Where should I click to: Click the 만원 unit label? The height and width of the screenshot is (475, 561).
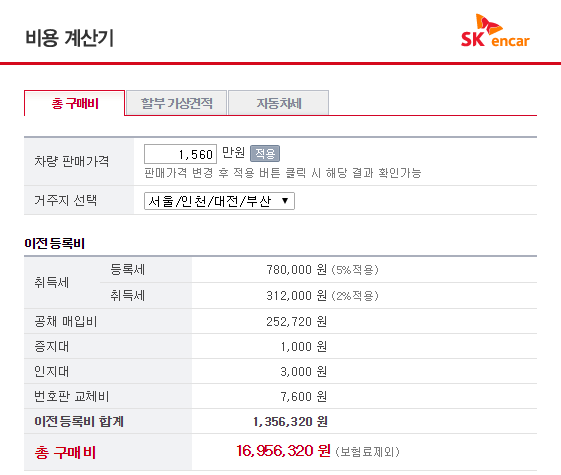coord(233,153)
